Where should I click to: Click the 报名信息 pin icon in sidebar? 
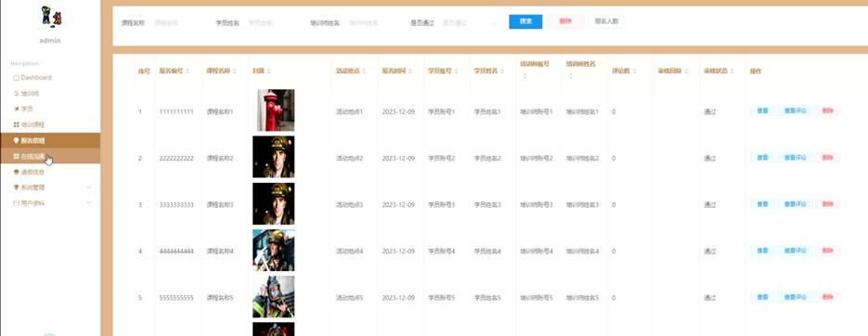tap(16, 140)
